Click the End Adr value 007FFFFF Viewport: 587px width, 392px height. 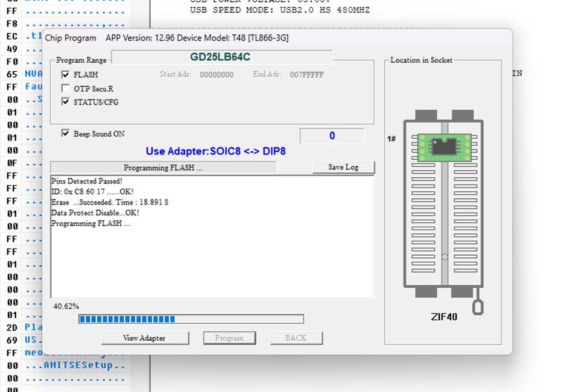[x=306, y=75]
